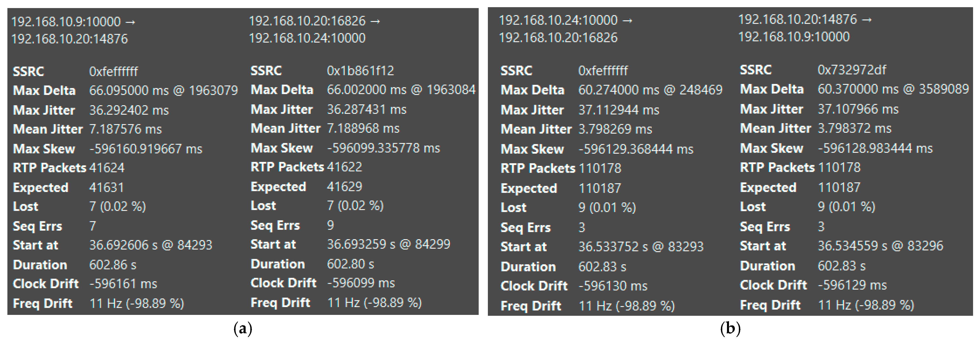
Task: Select Max Delta value 60.370000 ms @ 3589089
Action: 893,89
